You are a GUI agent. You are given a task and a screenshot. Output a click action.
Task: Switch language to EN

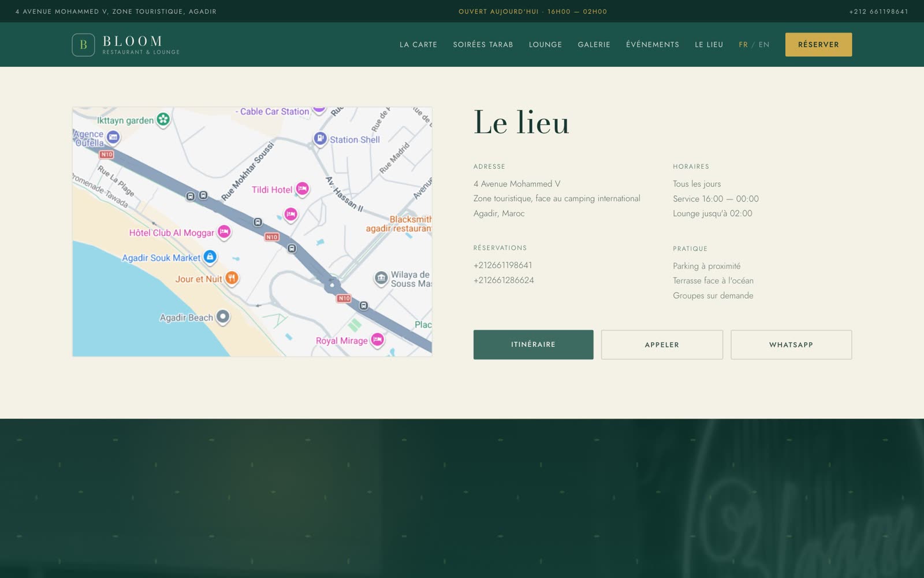(x=764, y=45)
